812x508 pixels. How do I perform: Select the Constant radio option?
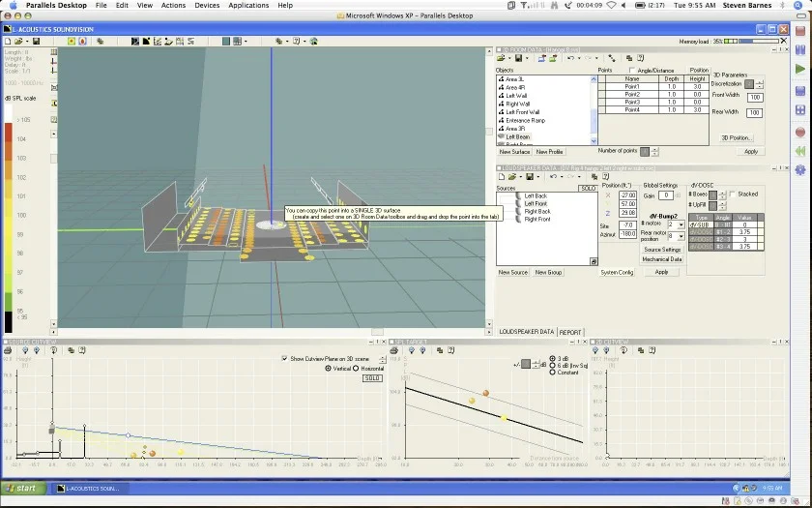(x=552, y=373)
